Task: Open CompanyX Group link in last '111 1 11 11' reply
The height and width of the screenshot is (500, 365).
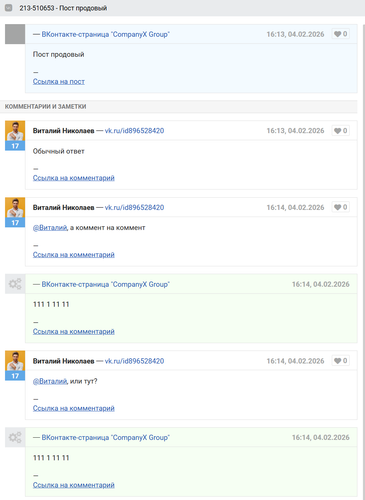Action: [x=105, y=438]
